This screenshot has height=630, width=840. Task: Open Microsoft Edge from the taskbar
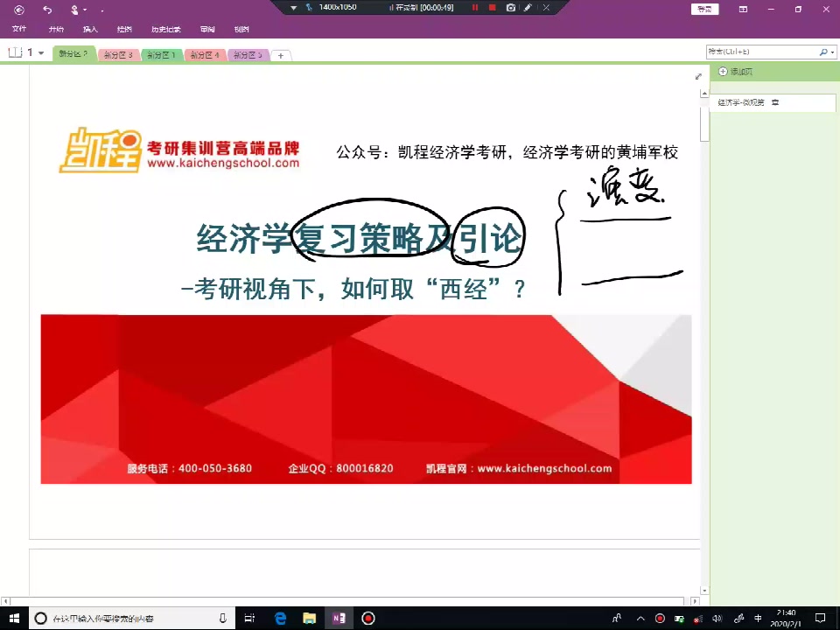(280, 619)
